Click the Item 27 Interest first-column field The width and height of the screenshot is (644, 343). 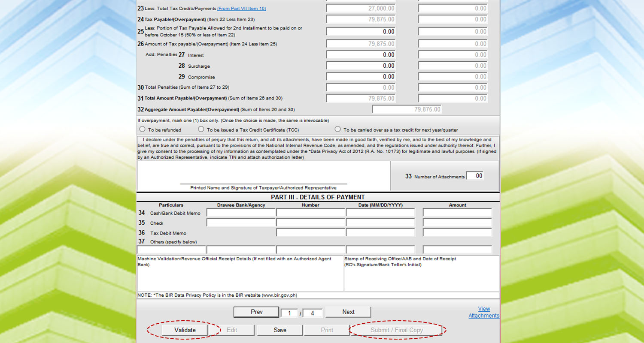361,55
